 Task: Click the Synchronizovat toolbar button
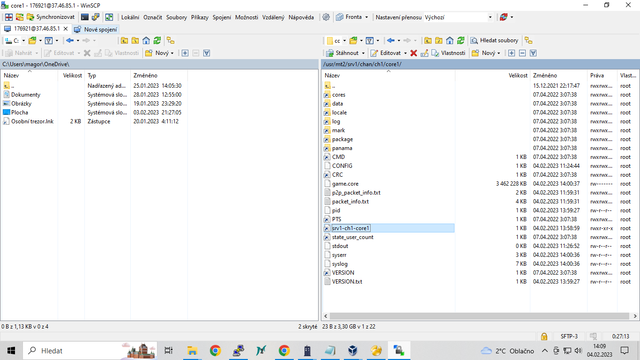coord(51,17)
